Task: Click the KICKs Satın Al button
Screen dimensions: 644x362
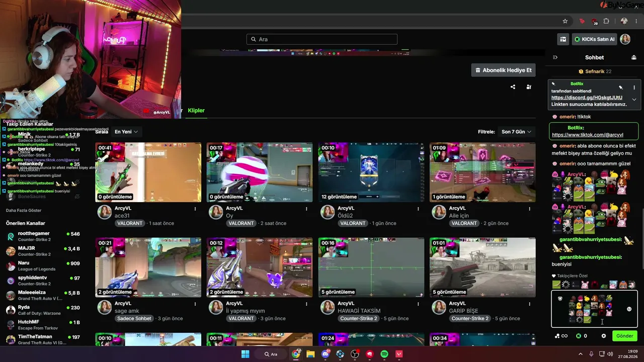Action: click(x=595, y=39)
